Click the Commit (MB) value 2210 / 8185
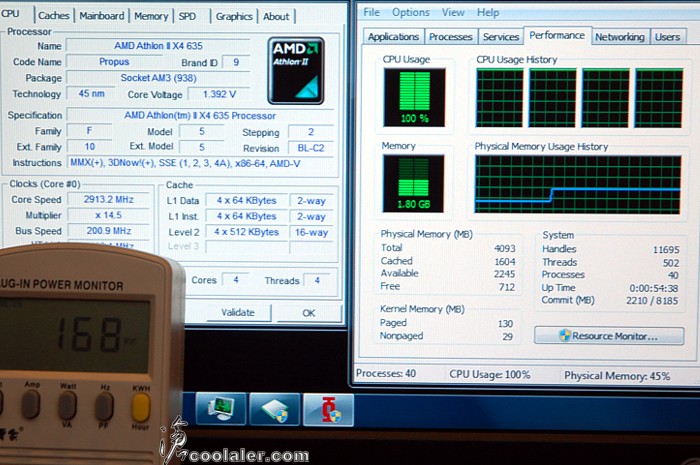Screen dimensions: 700x465 (652, 301)
